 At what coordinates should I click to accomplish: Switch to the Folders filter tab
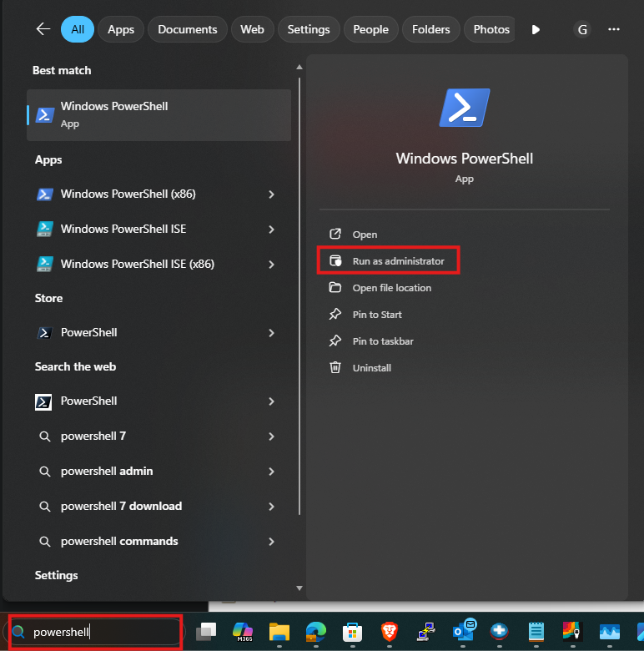pos(431,29)
